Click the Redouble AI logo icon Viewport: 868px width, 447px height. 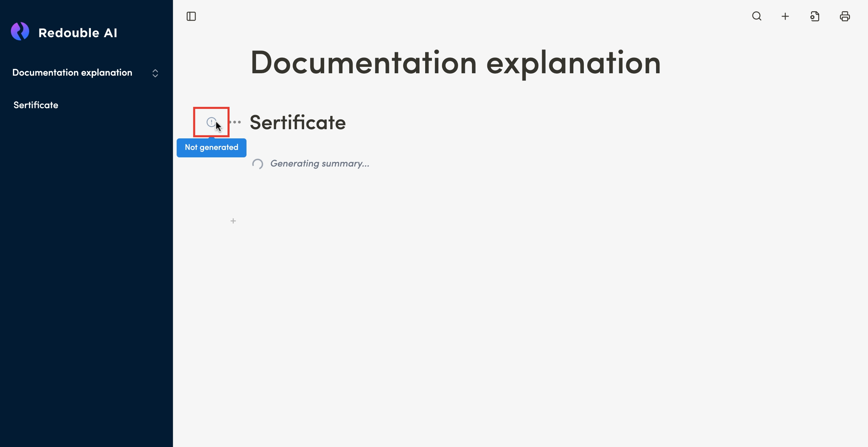click(20, 32)
